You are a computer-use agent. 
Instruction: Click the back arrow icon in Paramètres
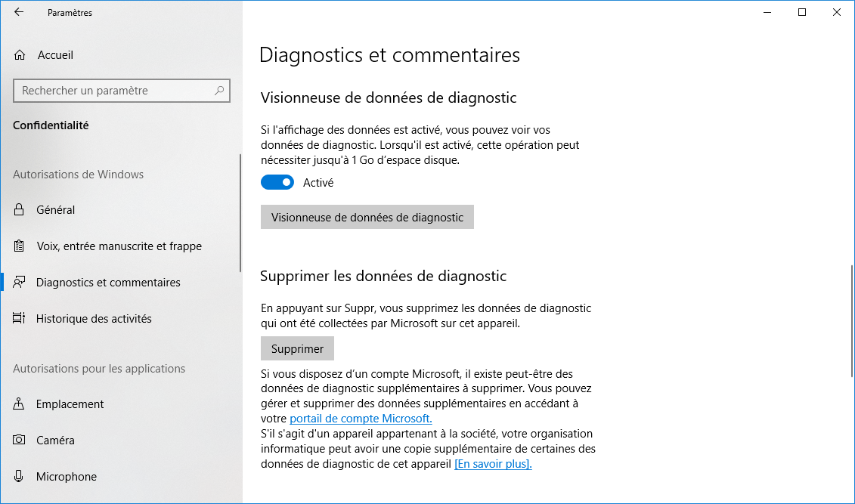[x=19, y=12]
